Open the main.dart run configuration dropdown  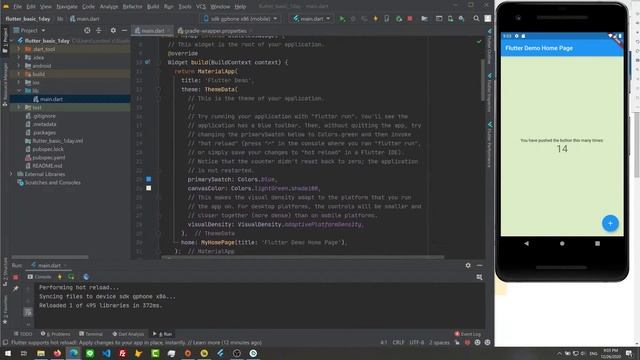(x=311, y=19)
